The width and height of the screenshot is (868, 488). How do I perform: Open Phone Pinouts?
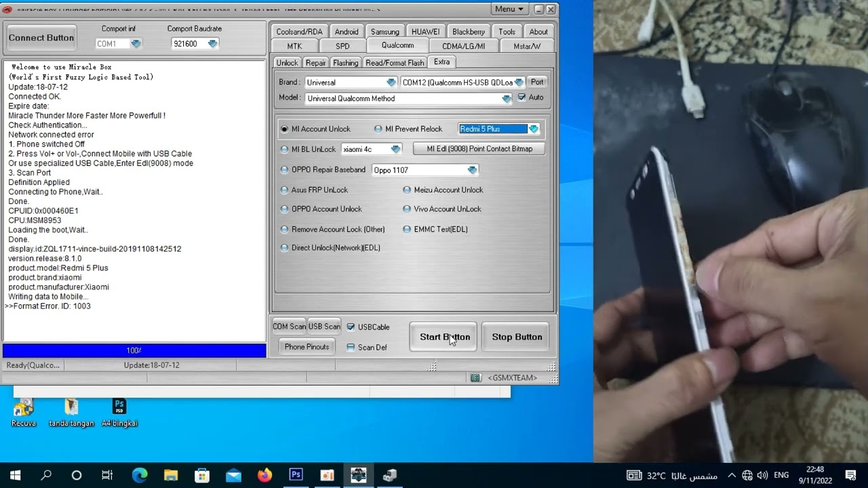307,346
